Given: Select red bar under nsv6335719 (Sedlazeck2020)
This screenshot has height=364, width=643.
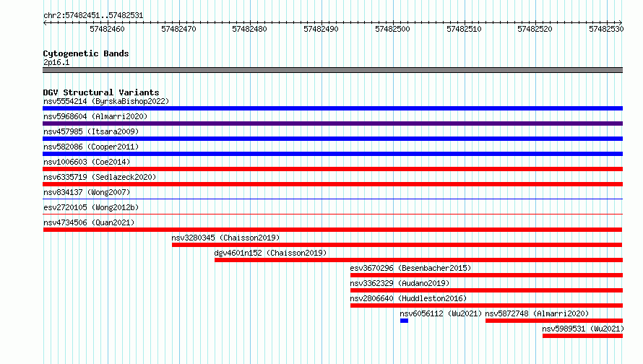Looking at the screenshot, I should (332, 184).
